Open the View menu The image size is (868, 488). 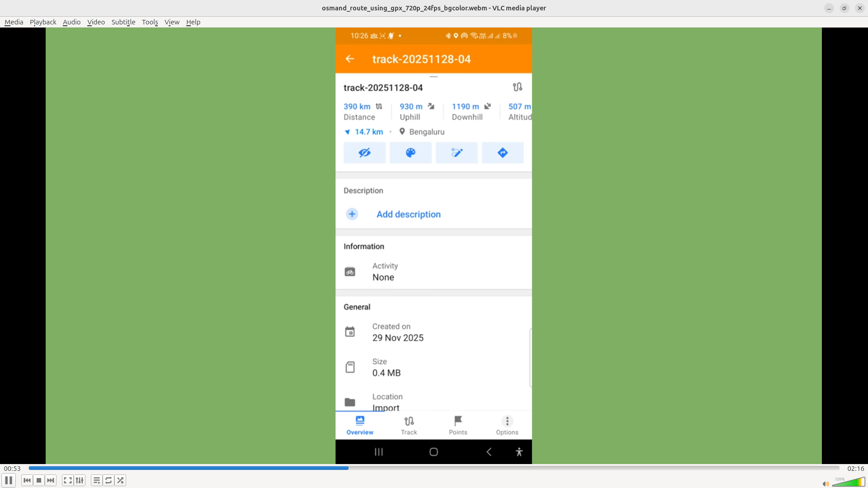coord(172,22)
